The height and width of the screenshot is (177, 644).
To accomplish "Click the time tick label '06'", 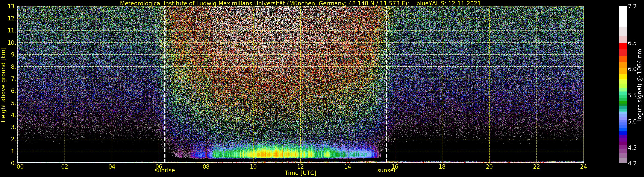I will pos(159,167).
